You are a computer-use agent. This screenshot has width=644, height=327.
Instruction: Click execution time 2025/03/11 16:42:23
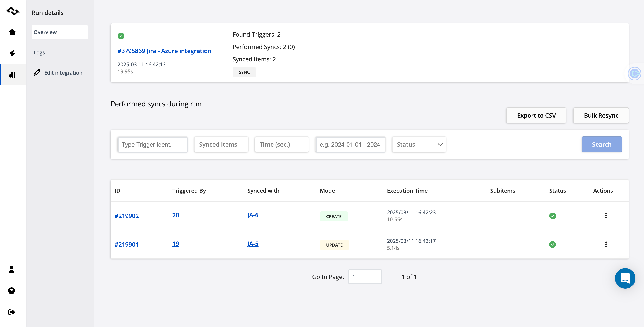point(411,212)
